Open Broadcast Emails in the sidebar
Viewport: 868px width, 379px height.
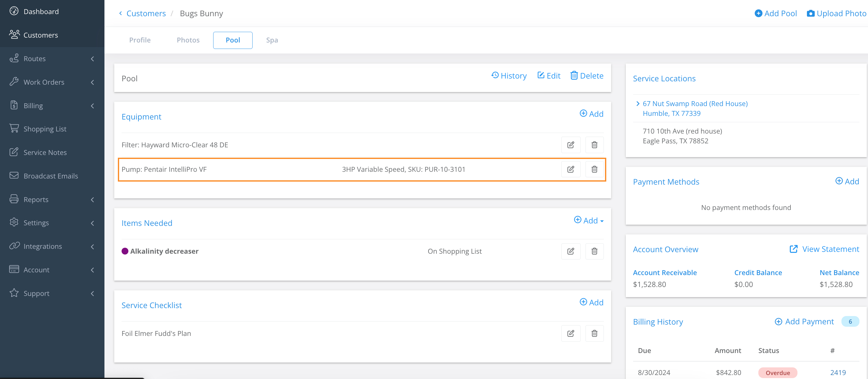(x=50, y=176)
